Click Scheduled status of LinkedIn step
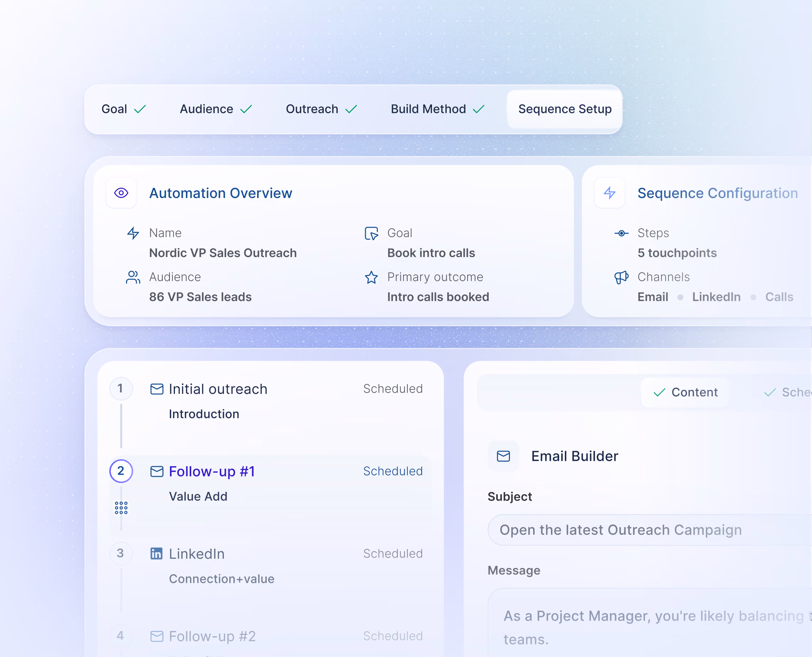The width and height of the screenshot is (812, 657). (x=392, y=554)
